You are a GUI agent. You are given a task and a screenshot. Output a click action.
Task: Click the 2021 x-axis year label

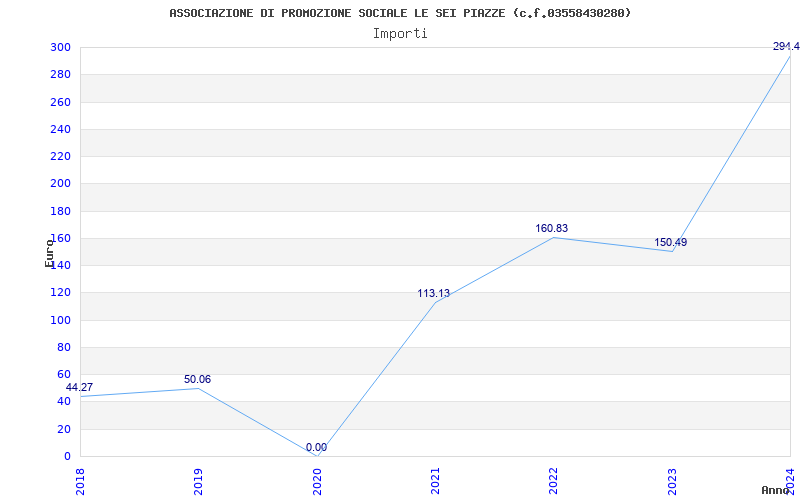tap(435, 482)
